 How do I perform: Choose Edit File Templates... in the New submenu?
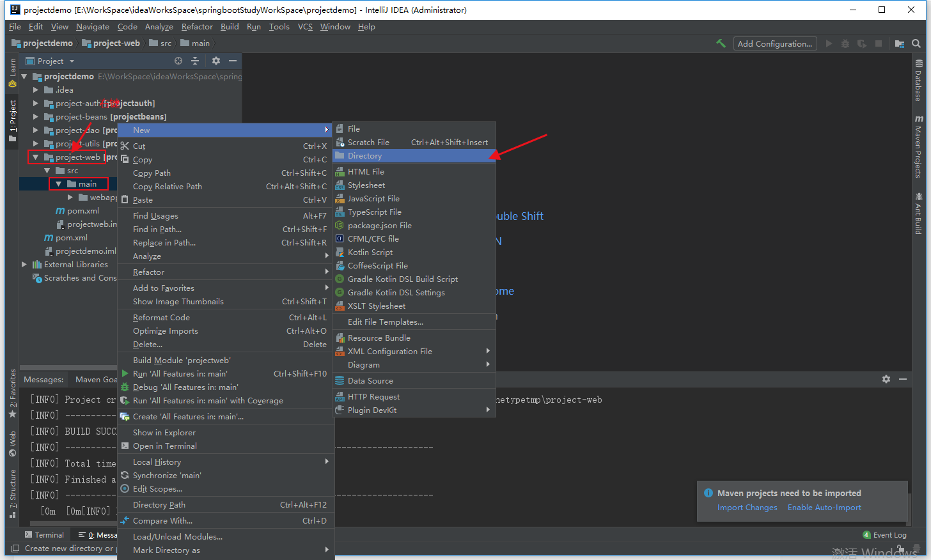tap(414, 322)
